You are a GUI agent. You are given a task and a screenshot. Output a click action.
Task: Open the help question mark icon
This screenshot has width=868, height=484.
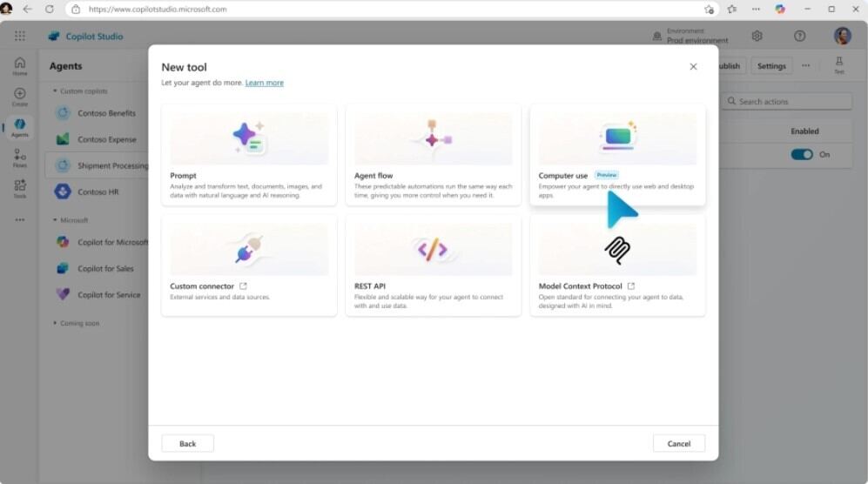tap(799, 36)
